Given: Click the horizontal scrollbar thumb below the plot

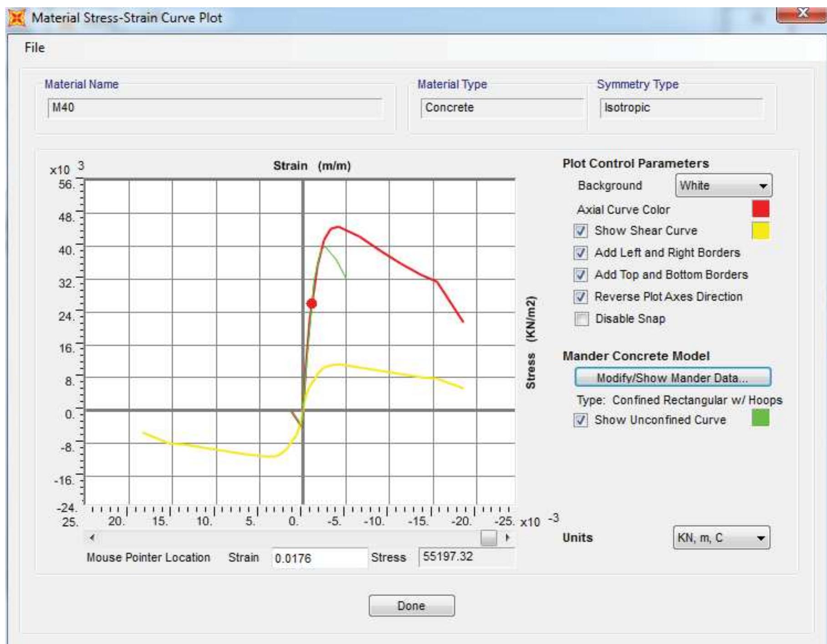Looking at the screenshot, I should coord(489,537).
